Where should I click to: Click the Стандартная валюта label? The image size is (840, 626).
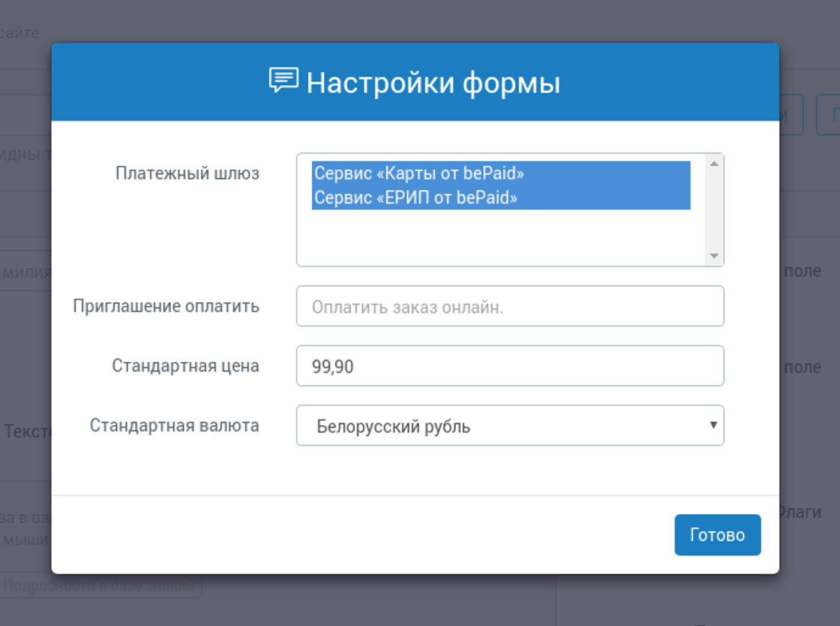click(x=174, y=425)
